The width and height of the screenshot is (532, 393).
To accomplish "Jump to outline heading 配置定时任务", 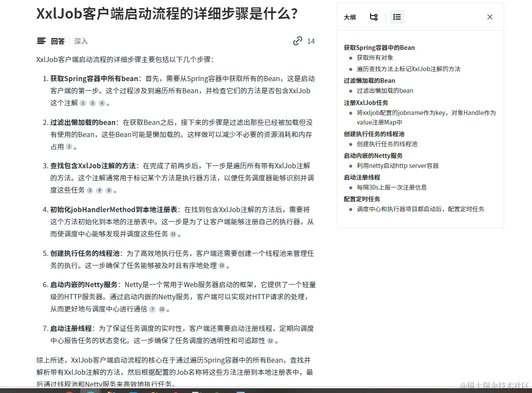I will 362,199.
